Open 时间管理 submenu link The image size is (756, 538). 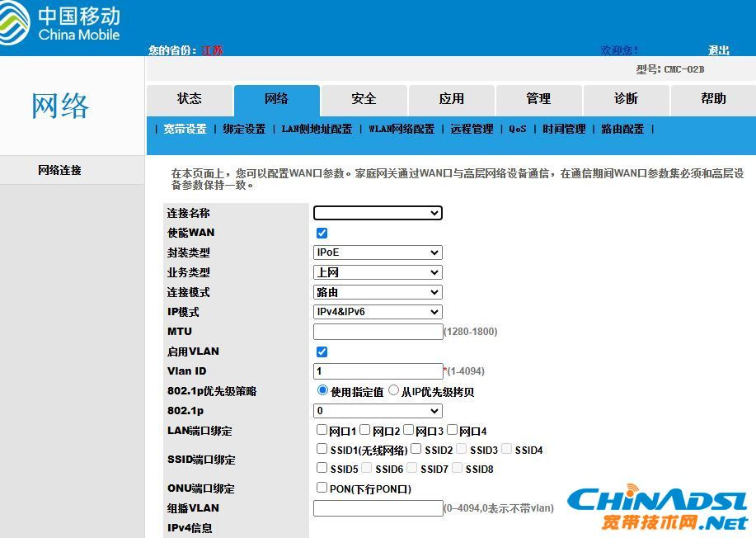564,129
